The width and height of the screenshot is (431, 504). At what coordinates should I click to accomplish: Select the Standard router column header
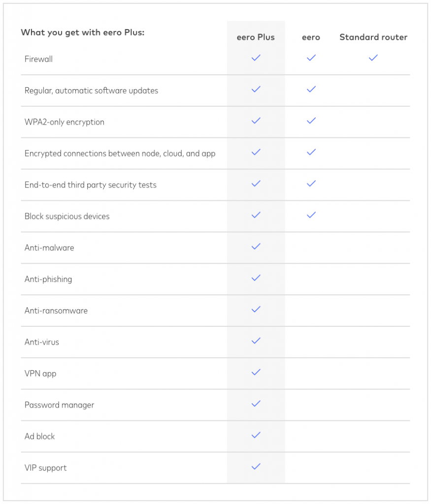coord(373,37)
